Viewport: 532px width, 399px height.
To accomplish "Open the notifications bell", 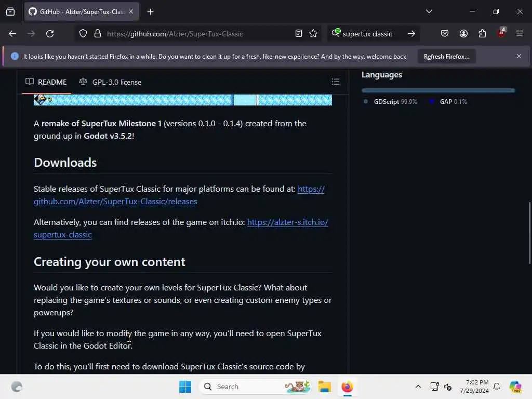I will point(497,387).
